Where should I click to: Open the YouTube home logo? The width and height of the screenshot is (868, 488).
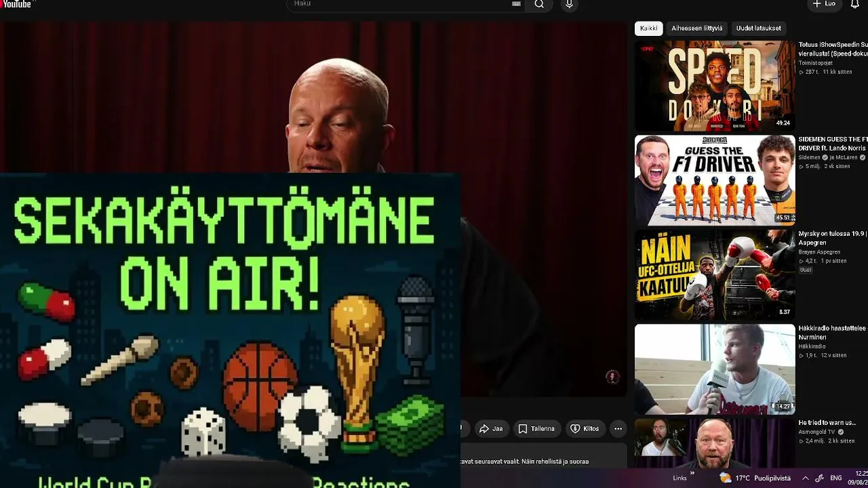[x=16, y=4]
